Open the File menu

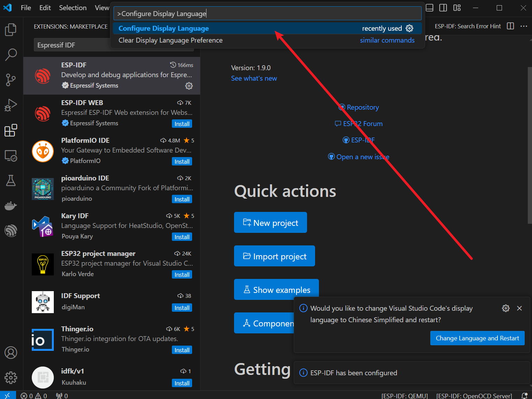coord(26,8)
